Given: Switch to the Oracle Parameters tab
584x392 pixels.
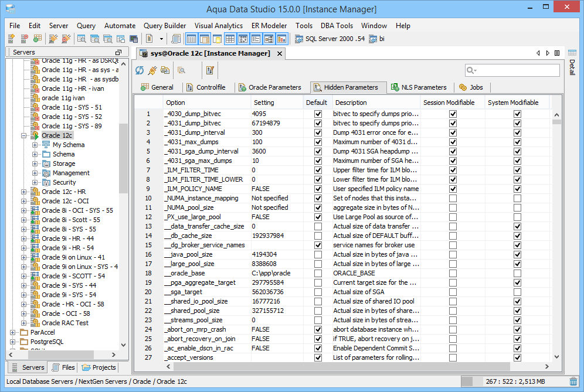Looking at the screenshot, I should pyautogui.click(x=270, y=87).
